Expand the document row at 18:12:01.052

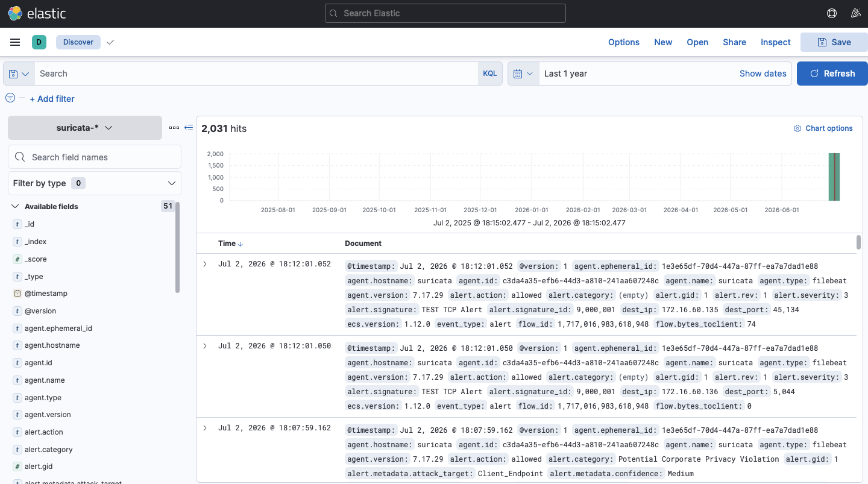coord(205,264)
